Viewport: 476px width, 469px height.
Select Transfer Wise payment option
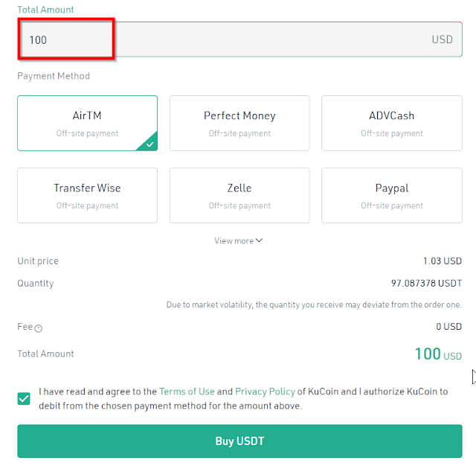coord(87,195)
